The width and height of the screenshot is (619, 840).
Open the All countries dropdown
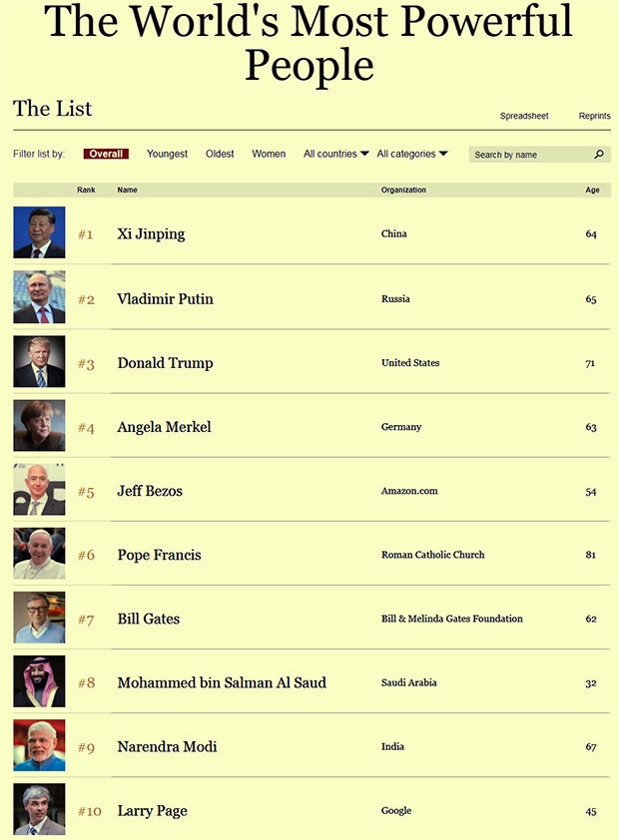click(x=336, y=154)
